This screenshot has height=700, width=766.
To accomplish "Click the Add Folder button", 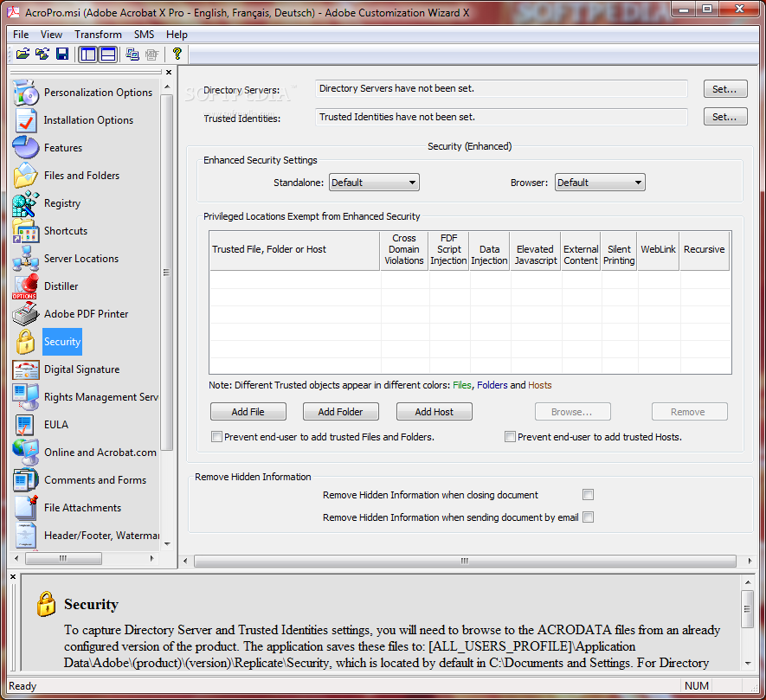I will coord(340,412).
